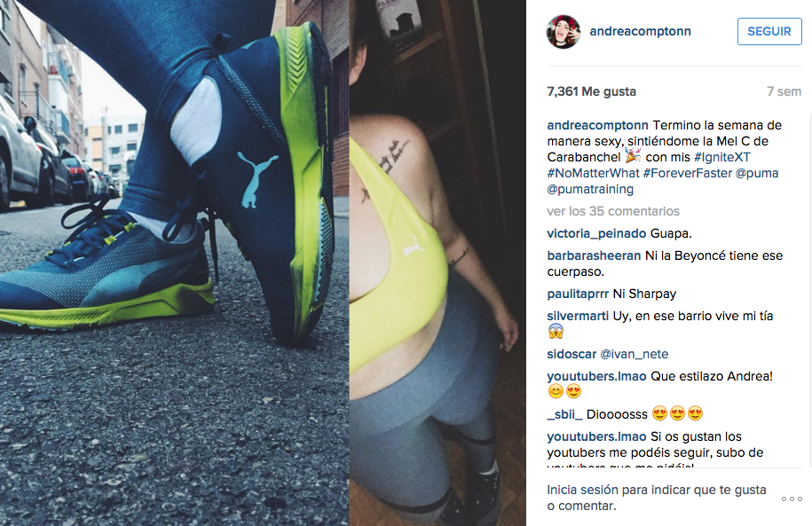Open paulitaprrr's profile

578,294
